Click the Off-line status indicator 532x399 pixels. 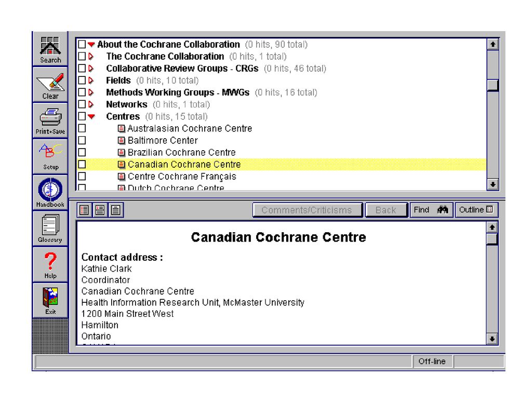432,362
